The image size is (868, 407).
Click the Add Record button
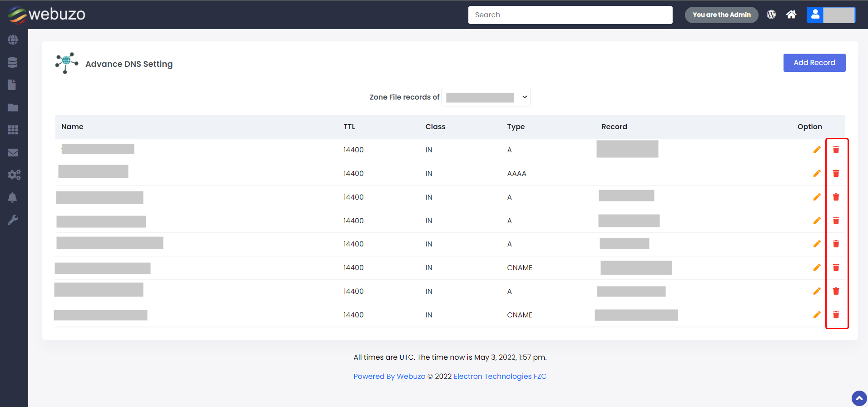(814, 63)
